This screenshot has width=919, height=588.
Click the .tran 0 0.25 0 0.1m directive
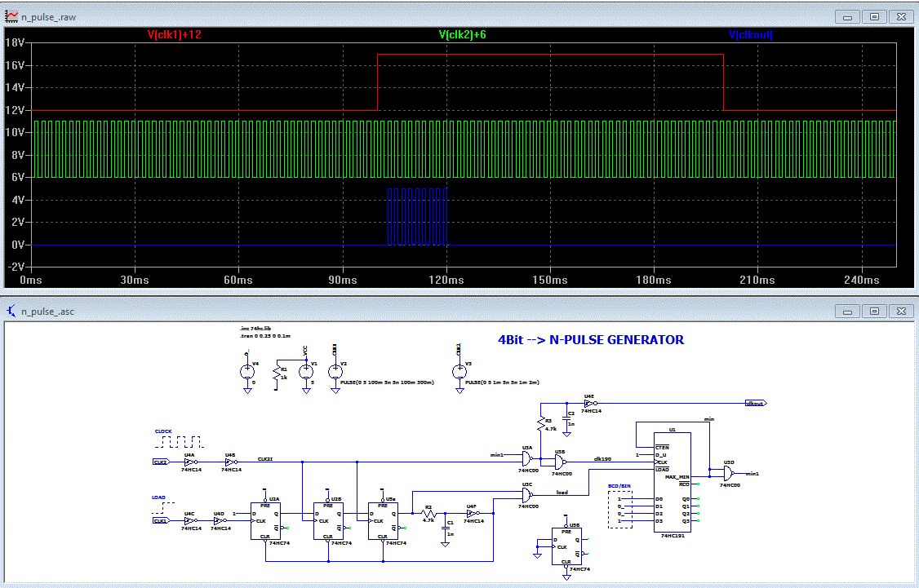coord(265,336)
